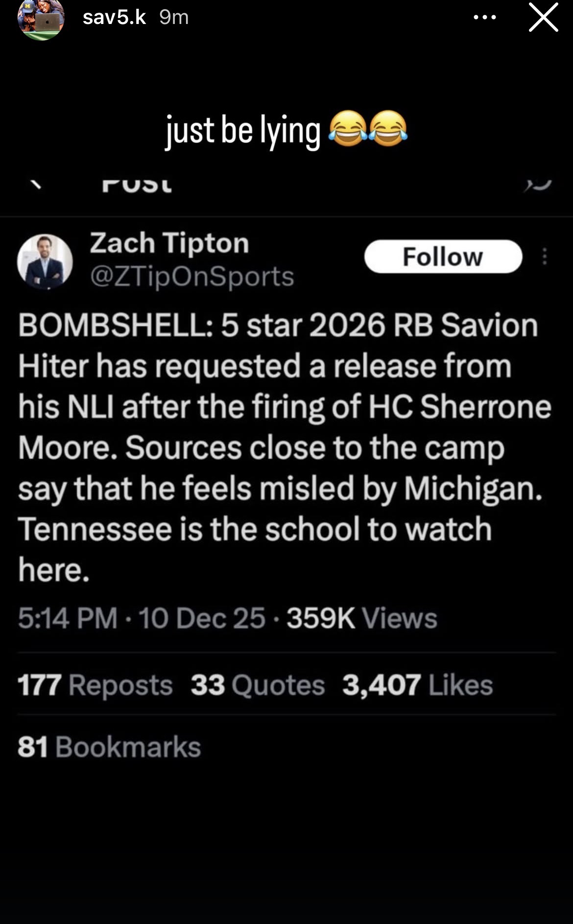Tap the sav5.k username
Screen dimensions: 573x924
[114, 18]
